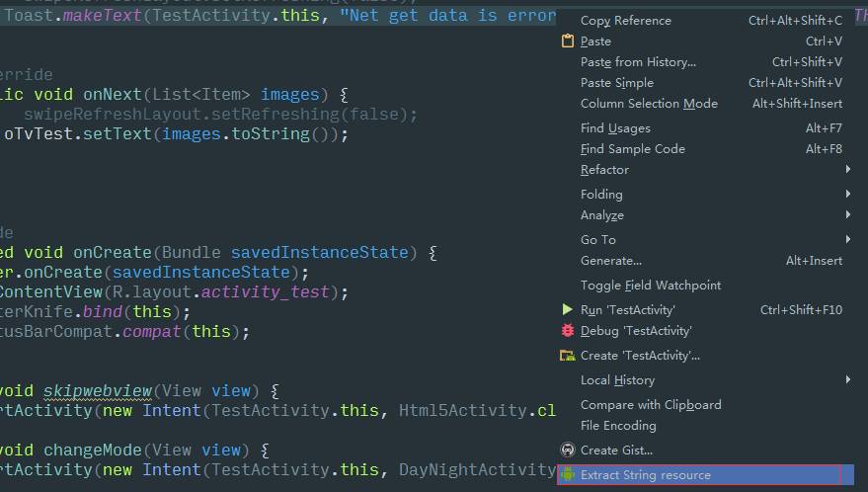
Task: Click the Create 'TestActivity' configuration icon
Action: (x=568, y=355)
